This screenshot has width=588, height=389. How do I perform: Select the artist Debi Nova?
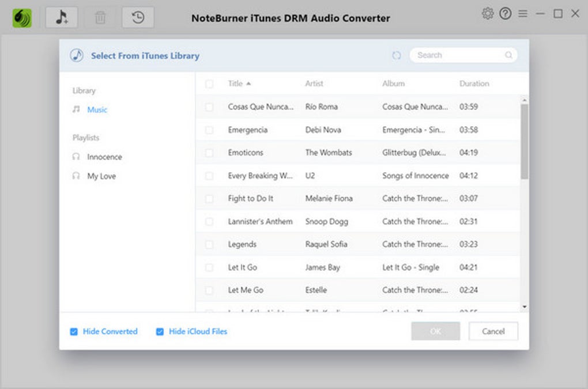pyautogui.click(x=323, y=130)
